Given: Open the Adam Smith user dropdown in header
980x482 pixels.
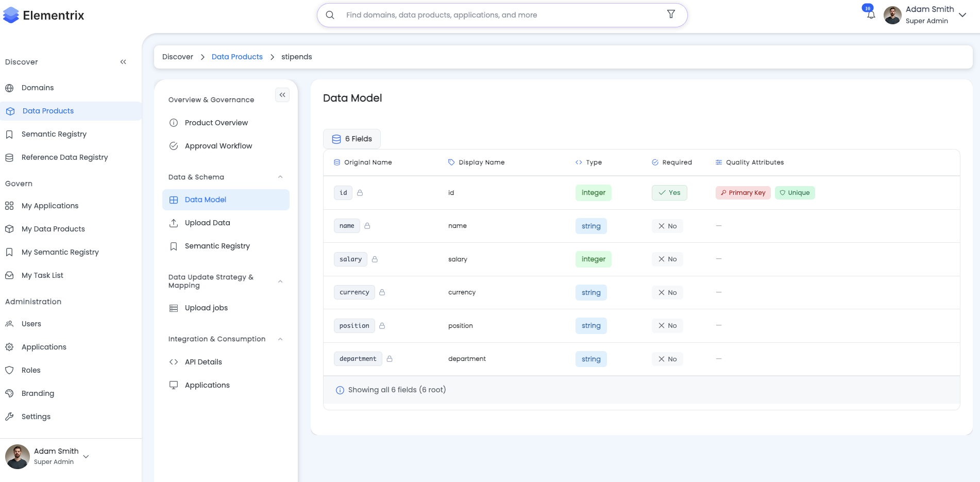Looking at the screenshot, I should (x=962, y=15).
